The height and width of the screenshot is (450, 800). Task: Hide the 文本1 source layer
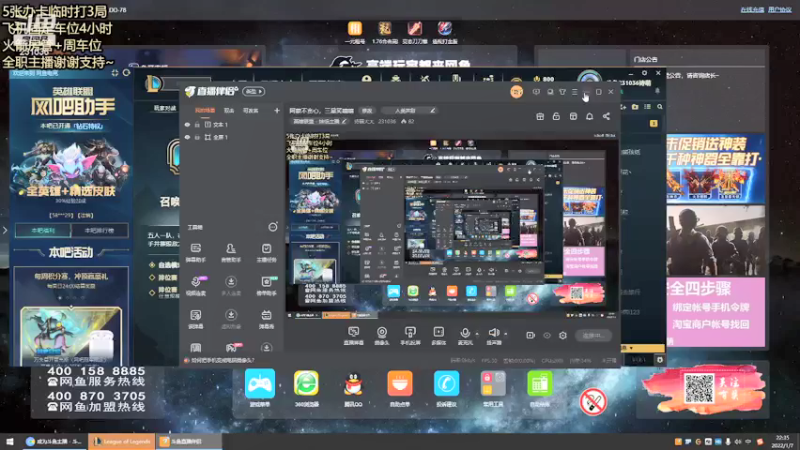click(x=187, y=124)
